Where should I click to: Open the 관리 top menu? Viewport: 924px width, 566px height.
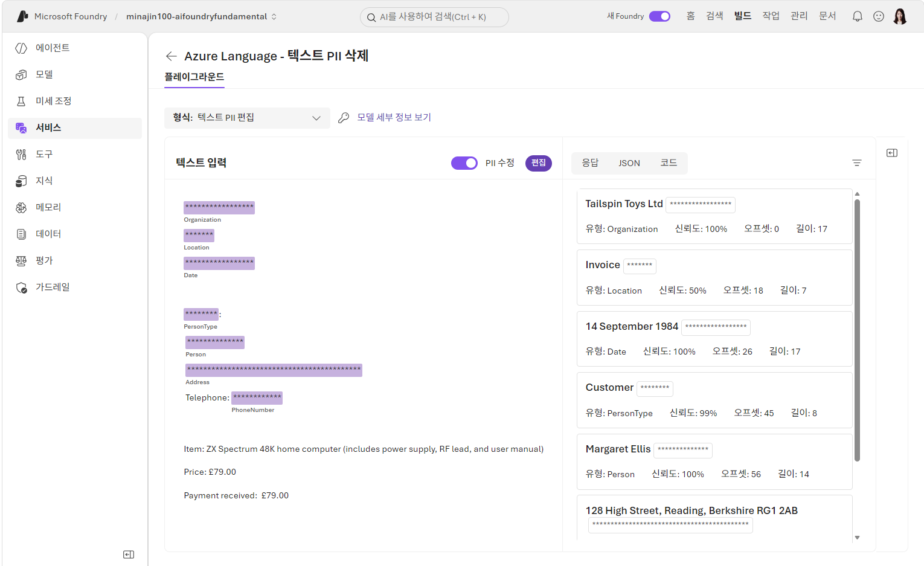pyautogui.click(x=799, y=16)
